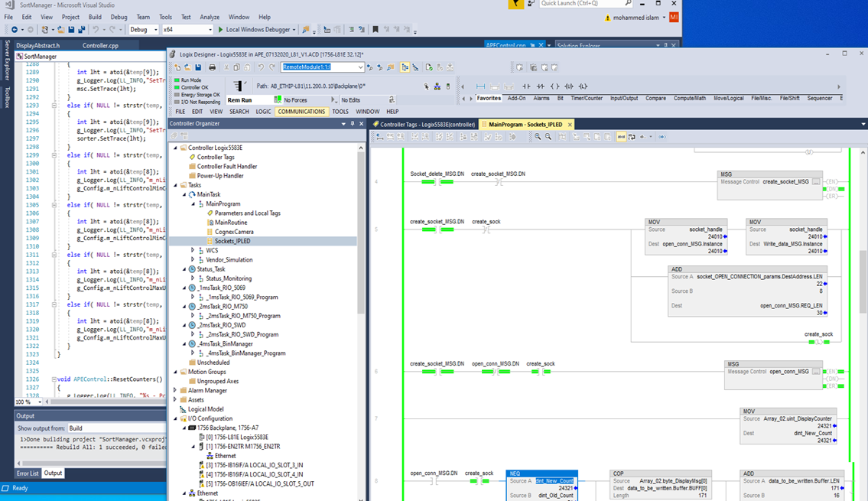Expand the Vendor_Simulation program node
868x501 pixels.
(193, 259)
